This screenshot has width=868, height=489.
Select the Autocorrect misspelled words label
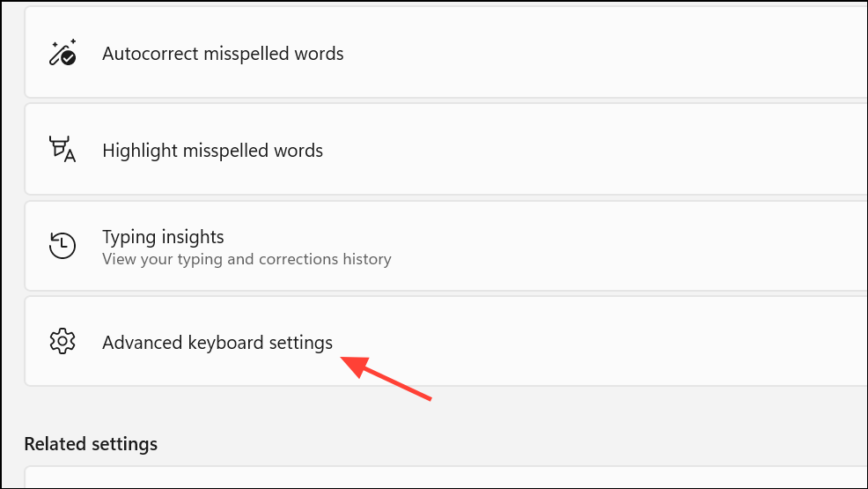click(223, 54)
